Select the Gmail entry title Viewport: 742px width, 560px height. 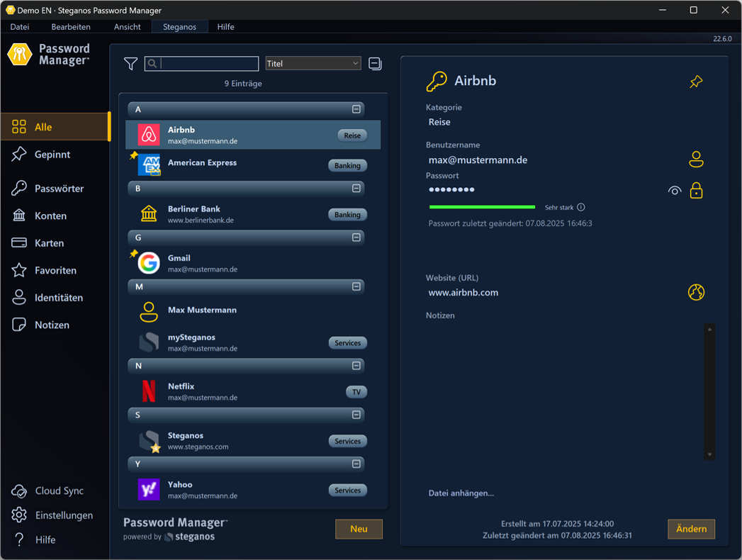point(179,258)
